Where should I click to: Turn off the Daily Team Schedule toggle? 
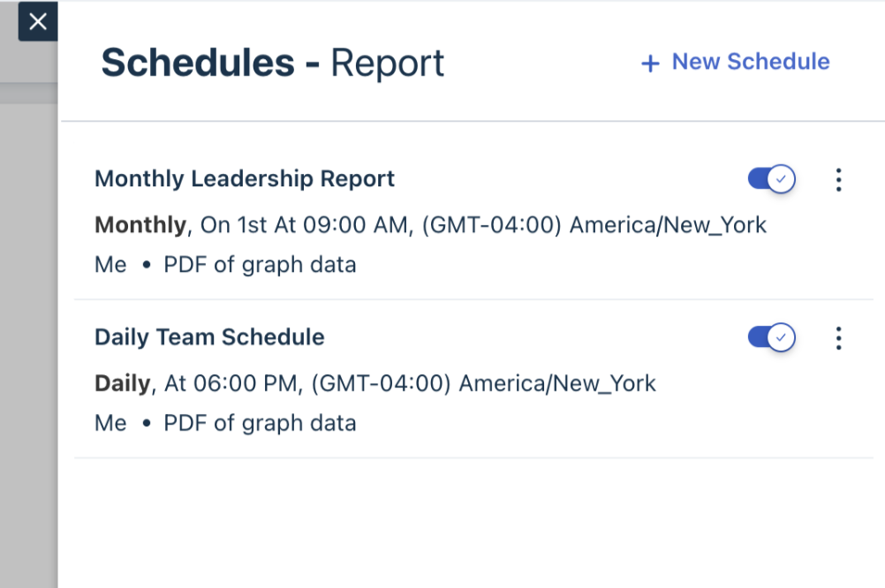771,337
